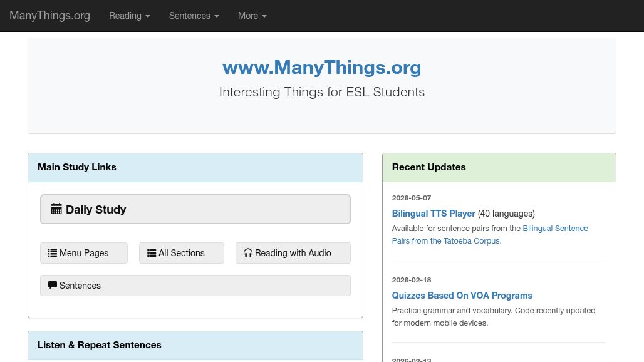The width and height of the screenshot is (644, 362).
Task: Click the grid-list icon on All Sections
Action: pyautogui.click(x=152, y=252)
